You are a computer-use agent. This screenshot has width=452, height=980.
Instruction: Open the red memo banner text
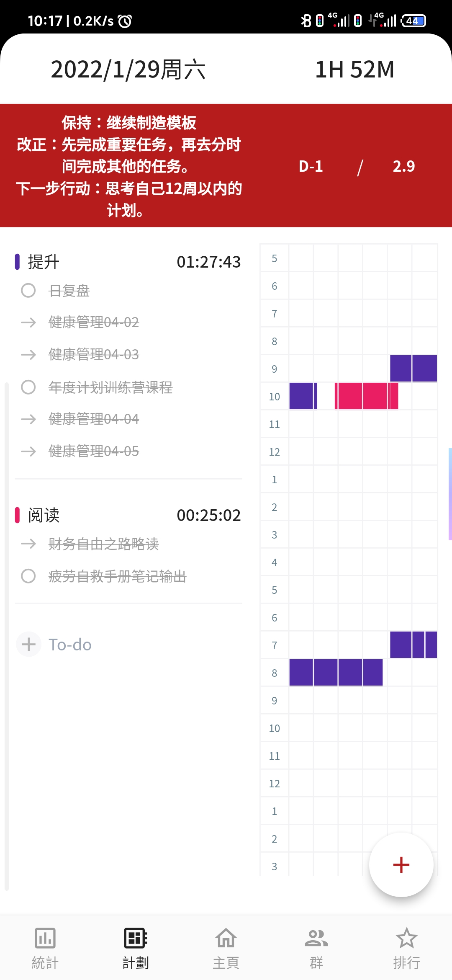click(129, 166)
